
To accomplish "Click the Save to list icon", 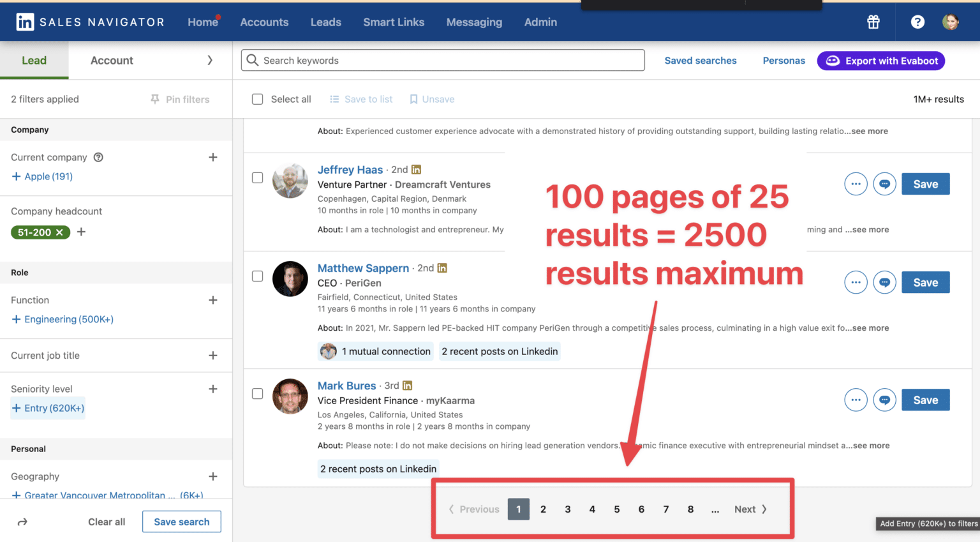I will (334, 99).
